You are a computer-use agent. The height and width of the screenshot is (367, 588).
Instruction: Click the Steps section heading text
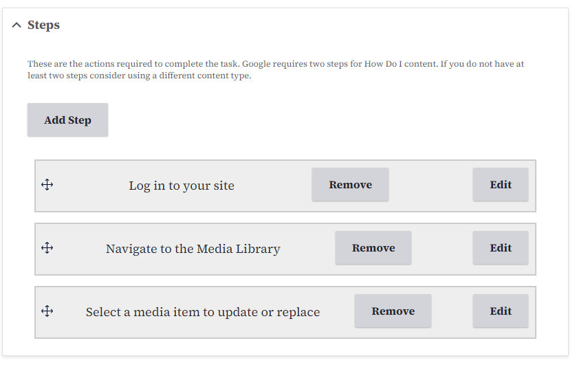43,25
